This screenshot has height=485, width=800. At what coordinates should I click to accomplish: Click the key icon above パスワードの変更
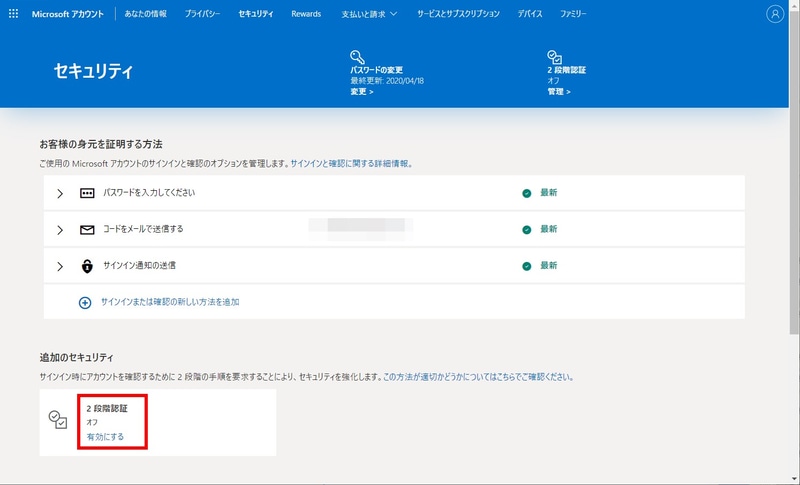click(357, 57)
